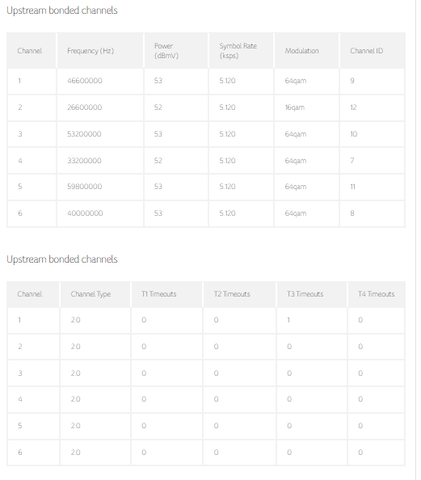Click the second Upstream bonded channels heading

(62, 259)
